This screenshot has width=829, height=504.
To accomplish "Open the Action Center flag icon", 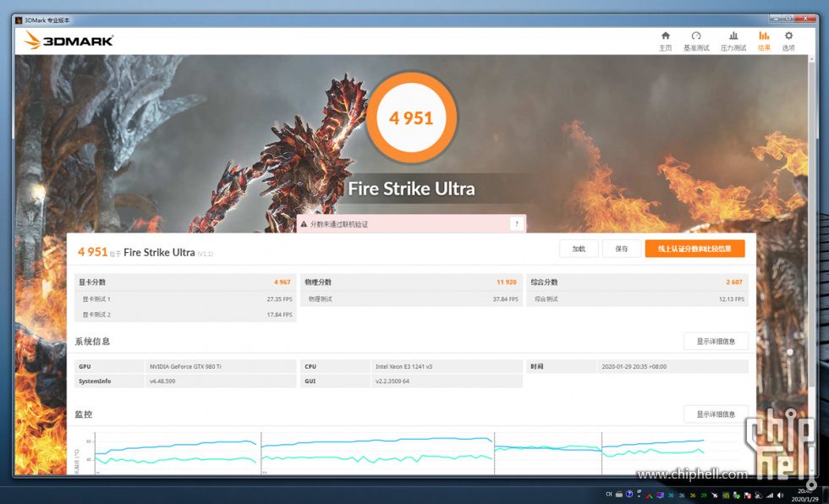I will point(748,495).
